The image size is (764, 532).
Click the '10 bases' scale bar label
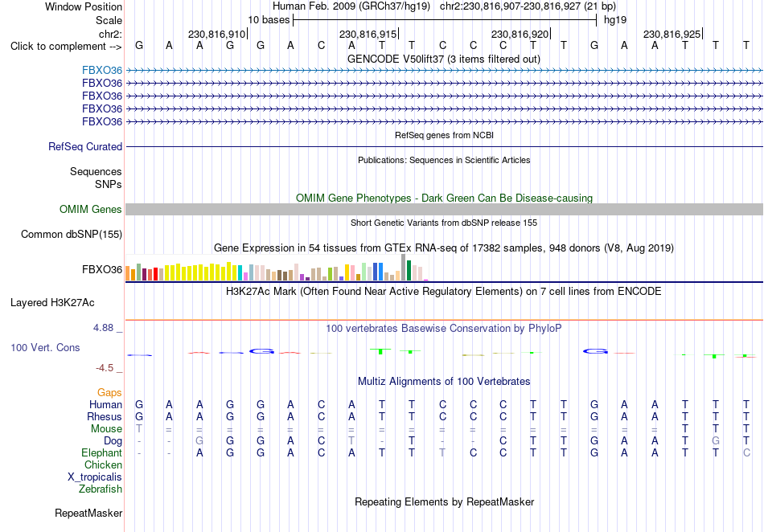click(269, 20)
